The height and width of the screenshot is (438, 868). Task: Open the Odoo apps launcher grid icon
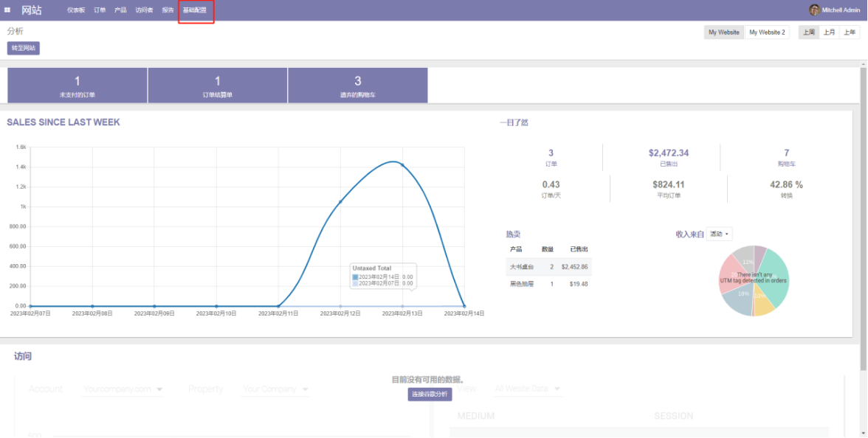point(7,10)
